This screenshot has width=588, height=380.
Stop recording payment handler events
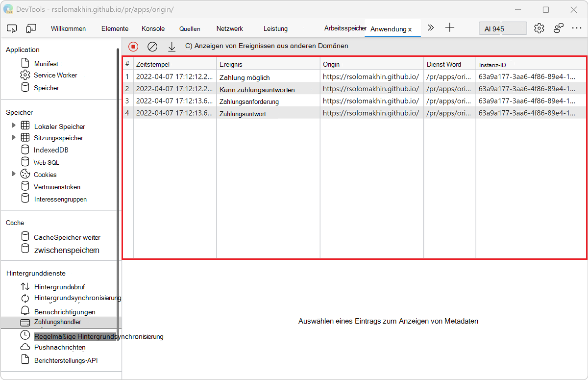click(x=133, y=47)
